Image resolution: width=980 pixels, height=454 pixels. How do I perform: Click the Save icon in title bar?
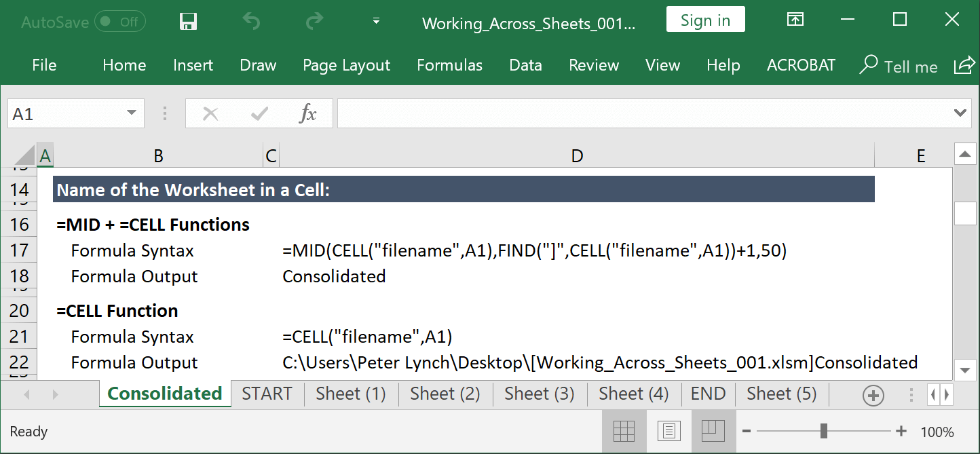point(188,22)
